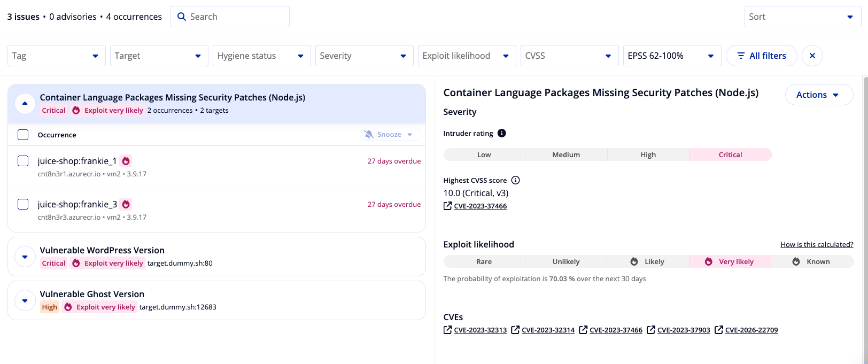Click the Highest CVSS score info icon

click(x=515, y=180)
